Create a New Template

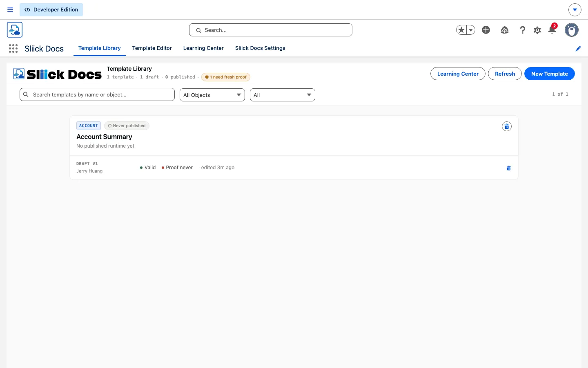[x=550, y=74]
